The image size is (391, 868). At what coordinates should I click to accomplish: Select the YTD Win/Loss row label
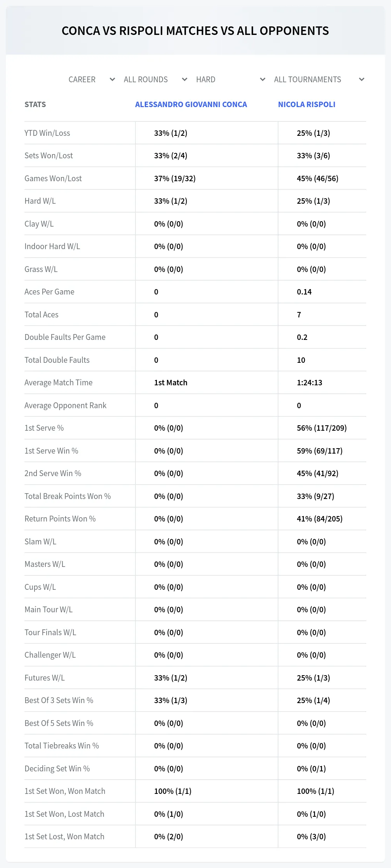[x=47, y=133]
